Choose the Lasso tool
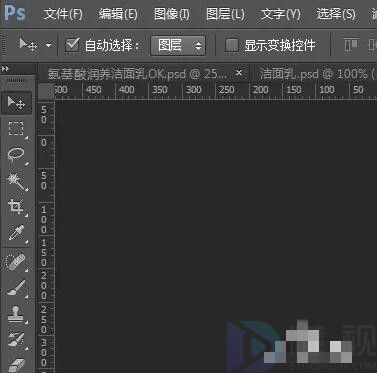Image resolution: width=377 pixels, height=373 pixels. point(16,155)
